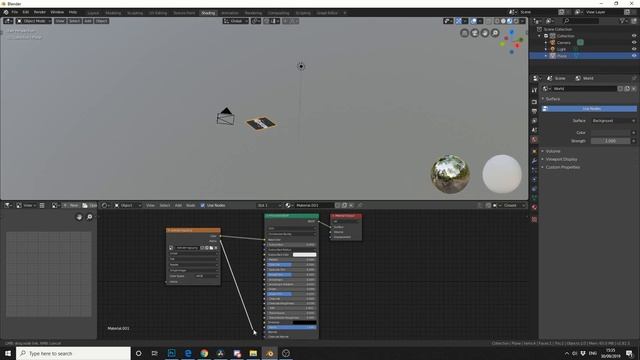Viewport: 640px width, 360px height.
Task: Select solid viewport shading mode
Action: coord(503,21)
